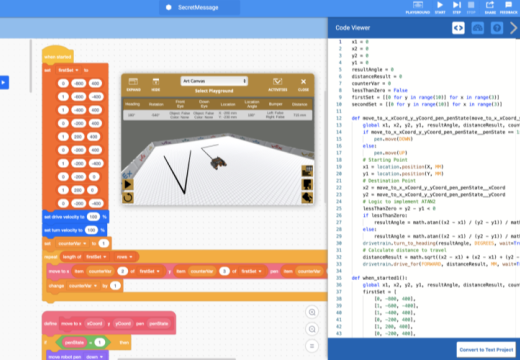
Task: Click the Bumper column header in the playground
Action: tap(275, 104)
